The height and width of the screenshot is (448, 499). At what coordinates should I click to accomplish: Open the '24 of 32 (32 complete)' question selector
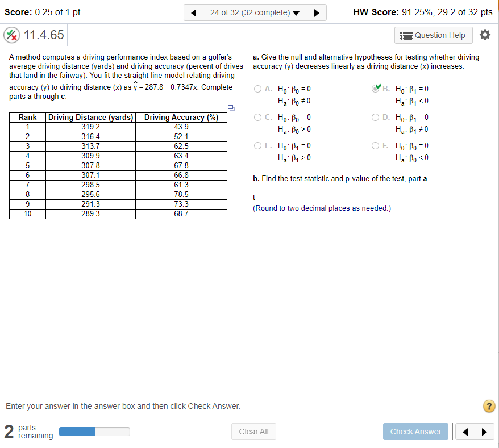point(255,12)
